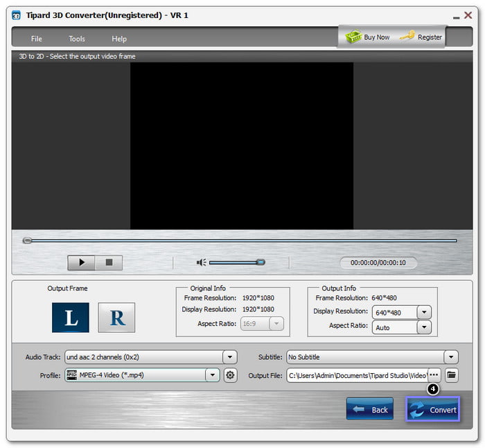Go Back to the previous step

pos(370,409)
